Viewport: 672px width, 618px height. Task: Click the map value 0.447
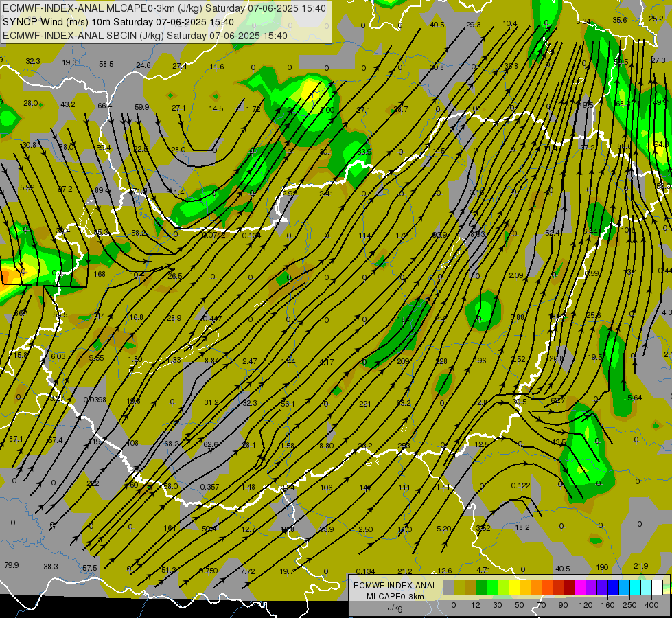(x=212, y=319)
